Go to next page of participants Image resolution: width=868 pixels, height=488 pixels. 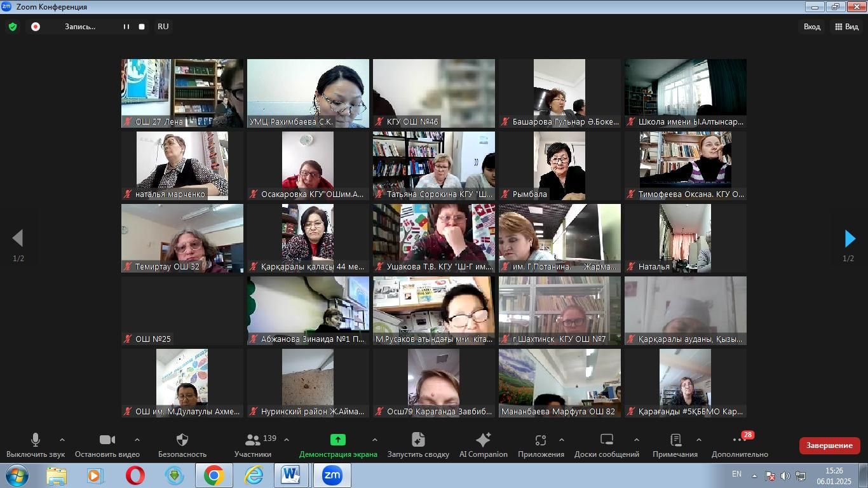(x=850, y=239)
